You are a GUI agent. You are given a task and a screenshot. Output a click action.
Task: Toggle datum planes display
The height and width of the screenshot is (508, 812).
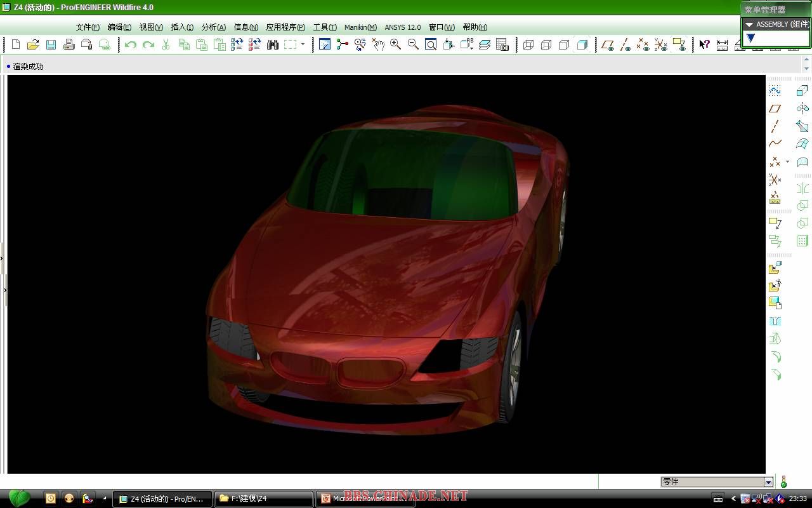[x=608, y=44]
